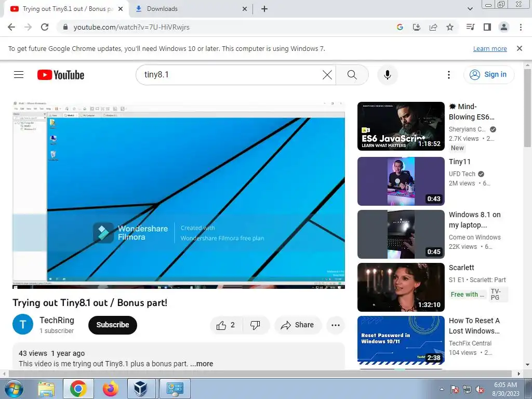This screenshot has height=399, width=532.
Task: Subscribe to the TechRing channel
Action: point(113,325)
